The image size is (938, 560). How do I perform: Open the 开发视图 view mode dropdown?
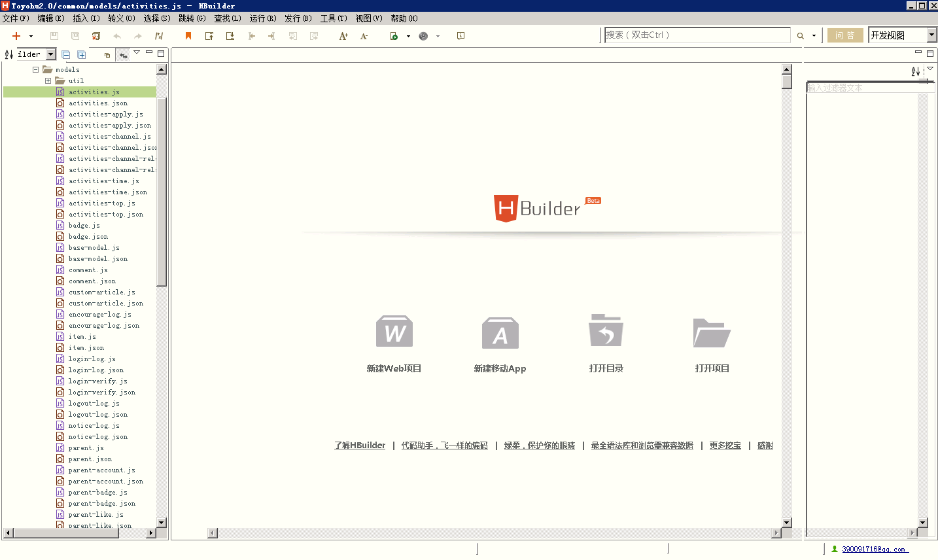coord(931,35)
